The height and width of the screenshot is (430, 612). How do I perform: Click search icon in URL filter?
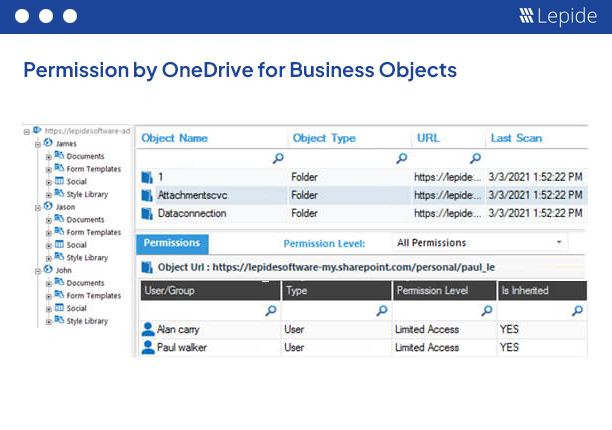(475, 158)
